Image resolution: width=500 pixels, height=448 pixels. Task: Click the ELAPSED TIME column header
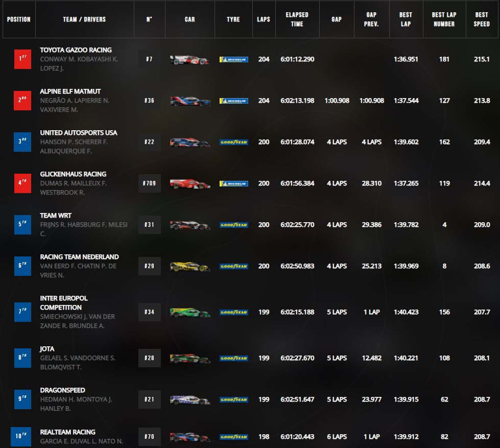pos(297,19)
